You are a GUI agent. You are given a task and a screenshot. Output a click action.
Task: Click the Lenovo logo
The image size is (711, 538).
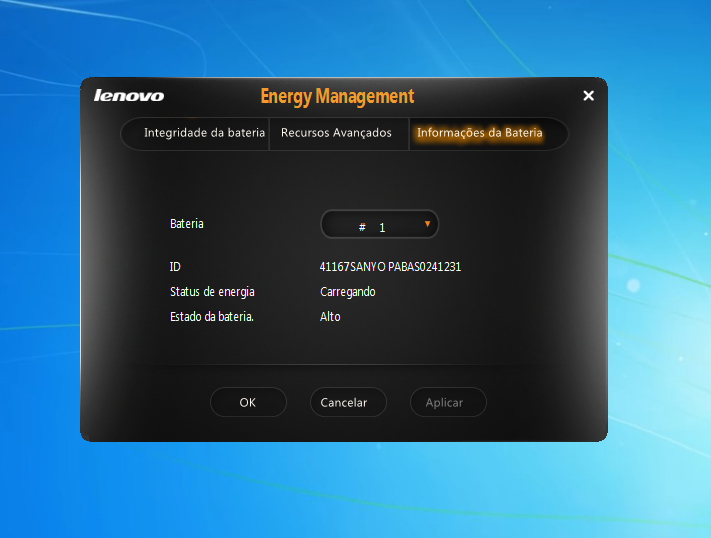pyautogui.click(x=129, y=96)
